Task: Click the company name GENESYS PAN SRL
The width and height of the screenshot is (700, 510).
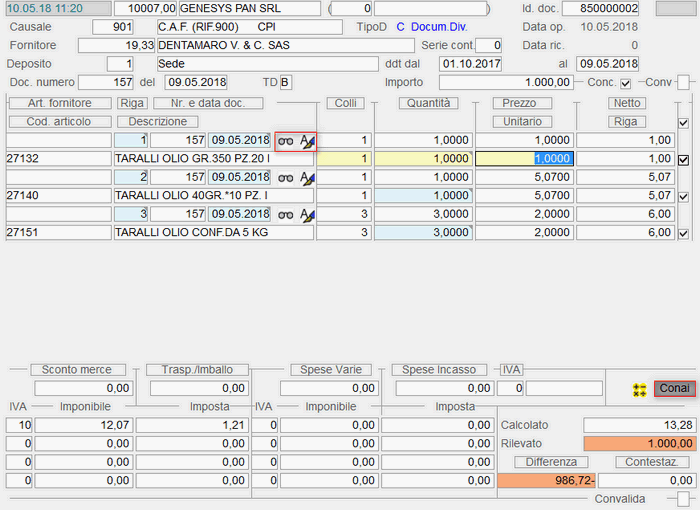Action: point(250,8)
